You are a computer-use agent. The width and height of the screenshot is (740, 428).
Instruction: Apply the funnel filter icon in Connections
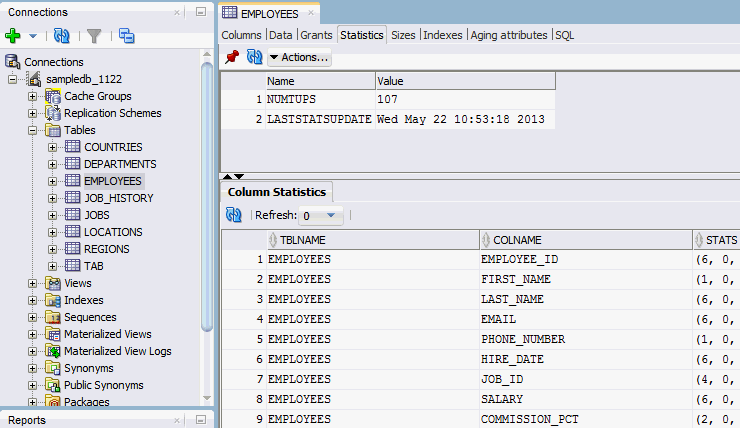point(94,36)
